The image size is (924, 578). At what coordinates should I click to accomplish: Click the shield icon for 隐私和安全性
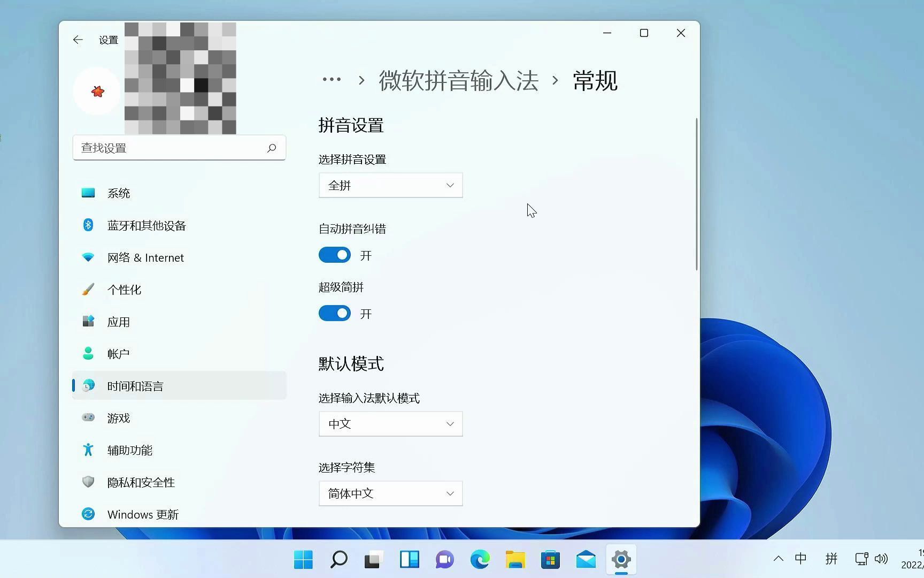pyautogui.click(x=88, y=482)
